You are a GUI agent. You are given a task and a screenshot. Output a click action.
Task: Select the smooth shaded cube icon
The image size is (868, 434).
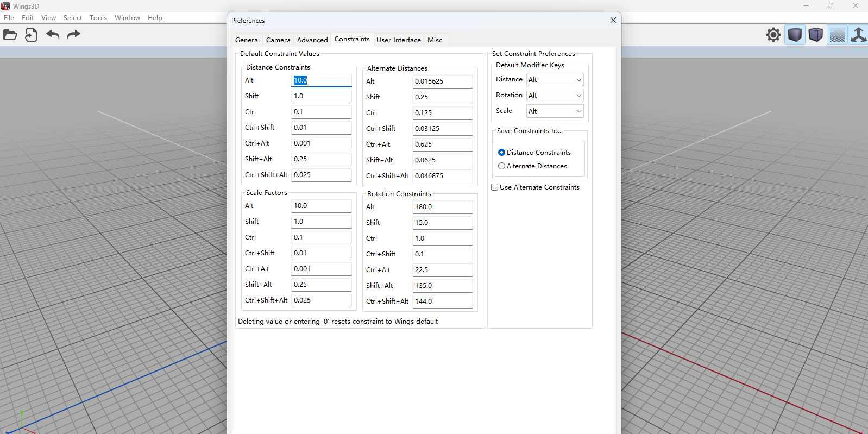(795, 35)
